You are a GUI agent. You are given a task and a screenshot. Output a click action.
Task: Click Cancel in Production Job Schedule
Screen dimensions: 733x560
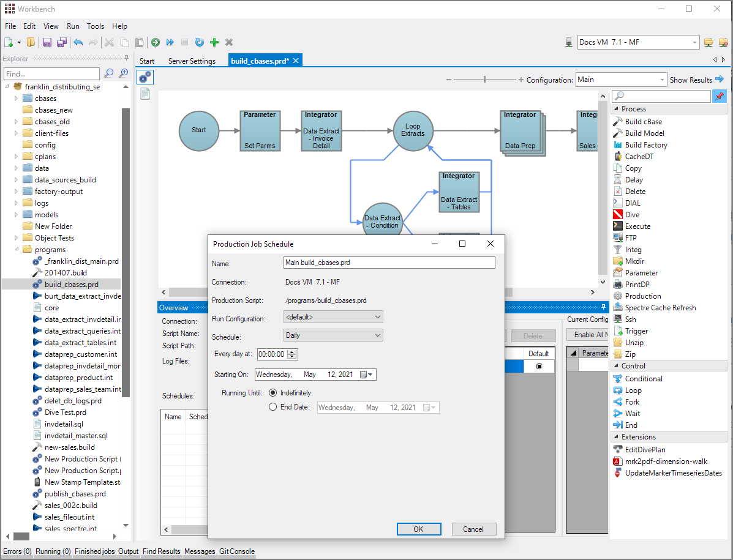tap(473, 529)
